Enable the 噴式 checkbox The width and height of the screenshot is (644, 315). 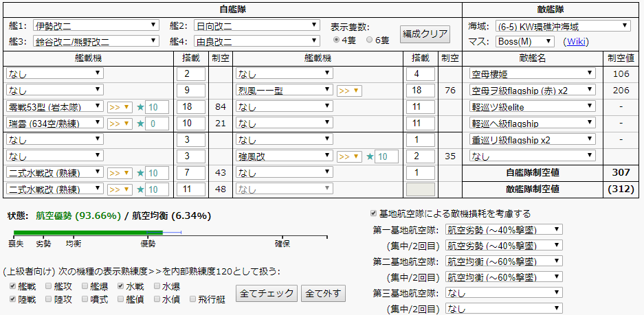pyautogui.click(x=85, y=299)
